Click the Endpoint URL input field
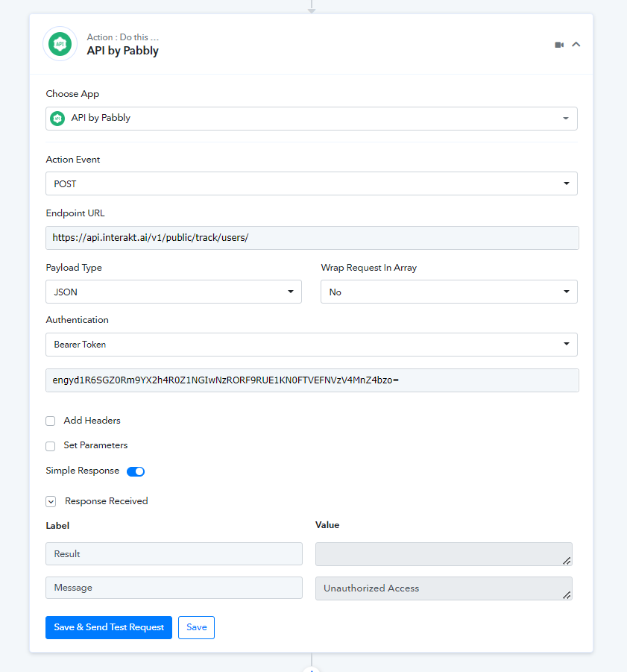The height and width of the screenshot is (672, 627). click(x=312, y=238)
